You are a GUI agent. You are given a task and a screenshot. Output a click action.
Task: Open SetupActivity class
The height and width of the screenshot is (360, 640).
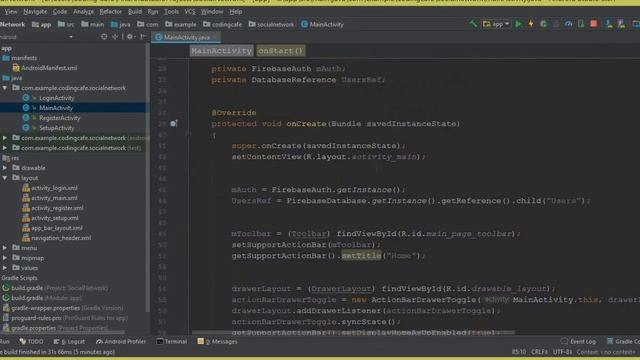click(x=56, y=128)
